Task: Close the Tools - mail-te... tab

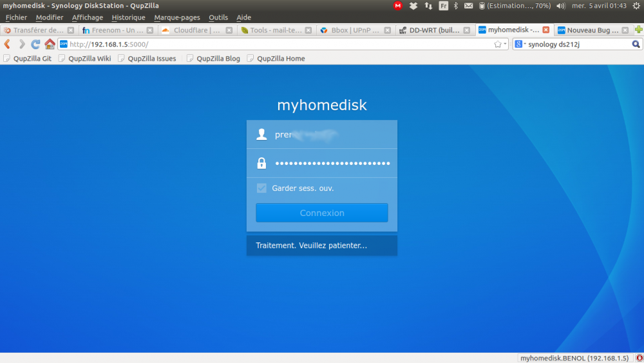Action: click(x=308, y=30)
